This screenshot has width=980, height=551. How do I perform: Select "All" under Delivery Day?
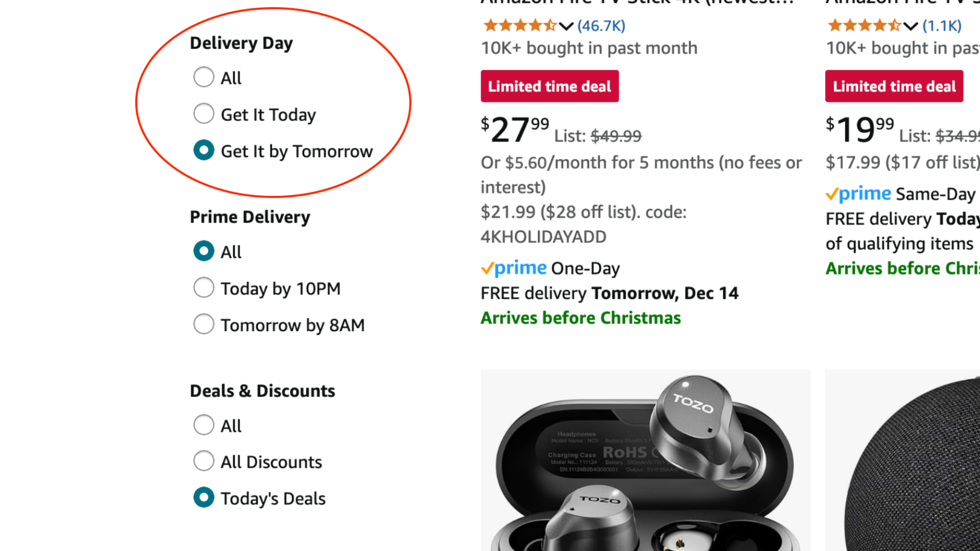[x=204, y=77]
